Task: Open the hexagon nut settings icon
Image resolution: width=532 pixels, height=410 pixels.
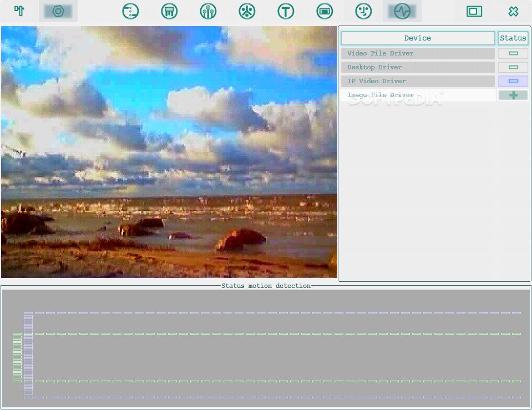Action: click(x=58, y=11)
